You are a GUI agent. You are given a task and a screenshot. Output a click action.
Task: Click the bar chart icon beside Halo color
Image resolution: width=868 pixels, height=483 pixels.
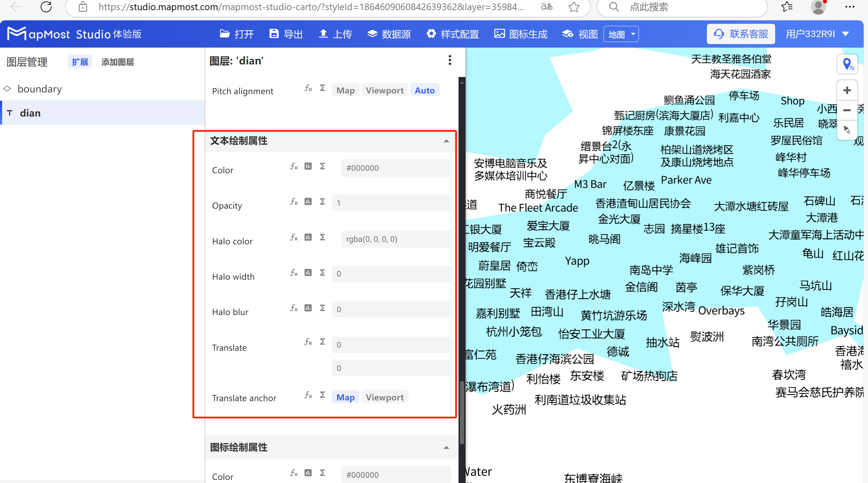(x=308, y=237)
